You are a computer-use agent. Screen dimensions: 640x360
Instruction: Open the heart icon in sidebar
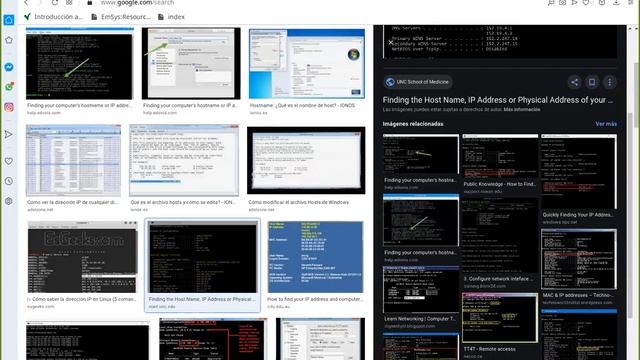(x=9, y=161)
